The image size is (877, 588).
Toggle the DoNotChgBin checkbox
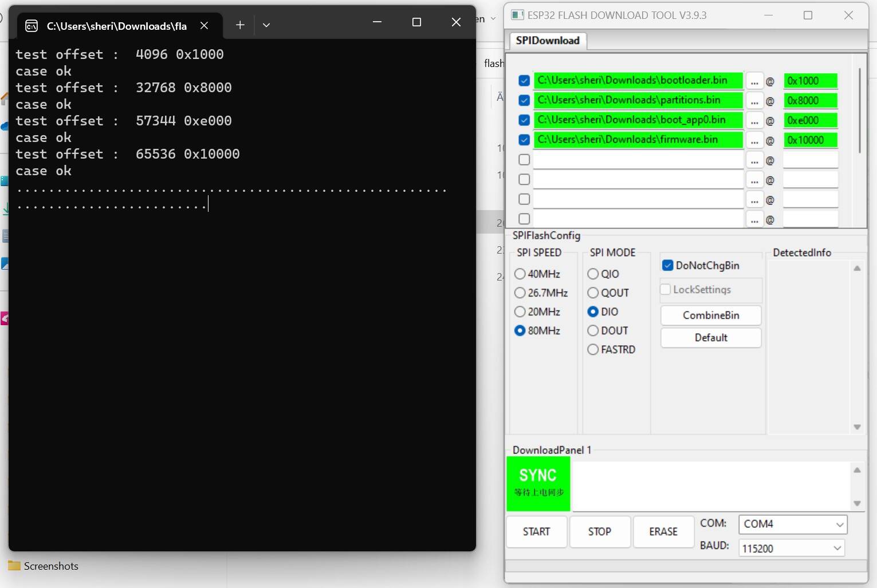667,265
